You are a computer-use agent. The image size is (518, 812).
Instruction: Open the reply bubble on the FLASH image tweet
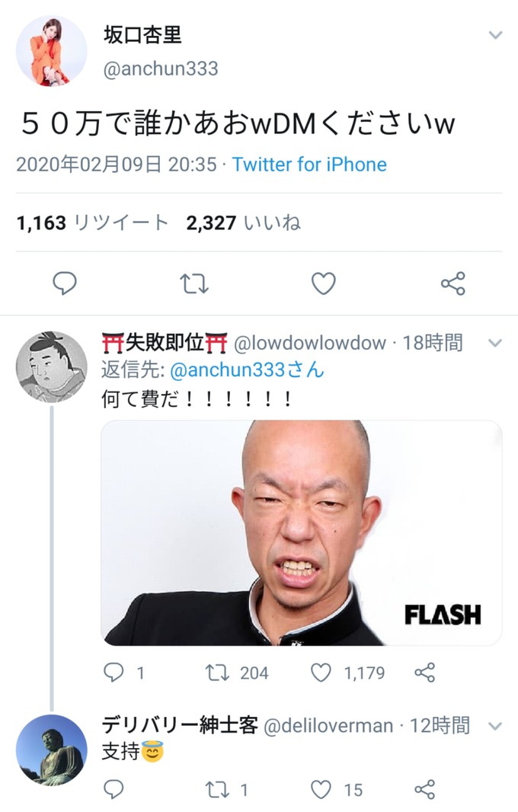click(x=114, y=672)
